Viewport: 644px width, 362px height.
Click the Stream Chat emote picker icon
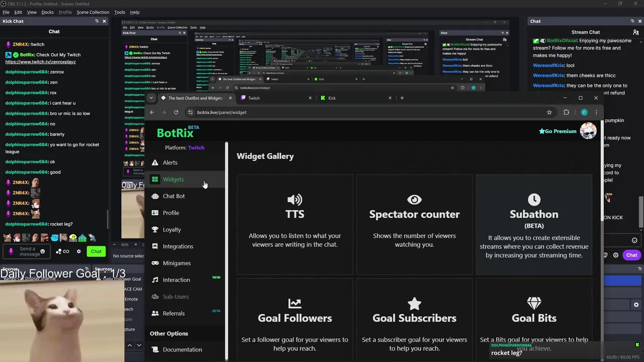(634, 240)
